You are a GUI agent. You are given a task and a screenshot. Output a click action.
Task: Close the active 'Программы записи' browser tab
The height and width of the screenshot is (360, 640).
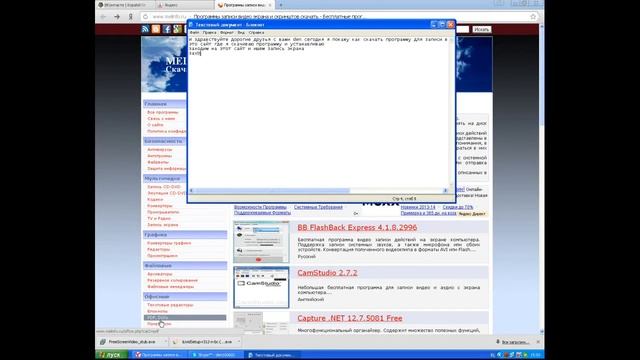(270, 5)
